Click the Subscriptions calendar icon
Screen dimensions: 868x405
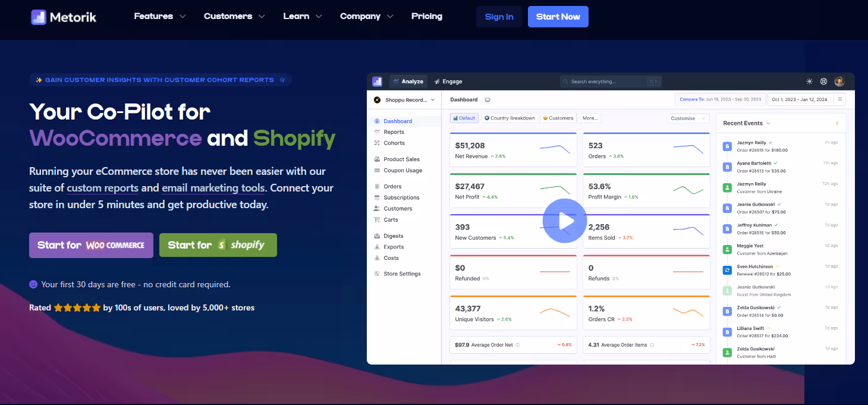(x=377, y=197)
